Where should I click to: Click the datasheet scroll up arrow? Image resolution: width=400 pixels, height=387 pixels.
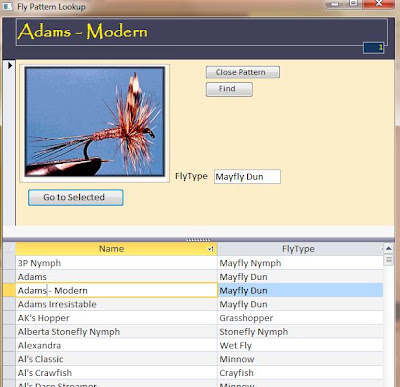(x=388, y=249)
